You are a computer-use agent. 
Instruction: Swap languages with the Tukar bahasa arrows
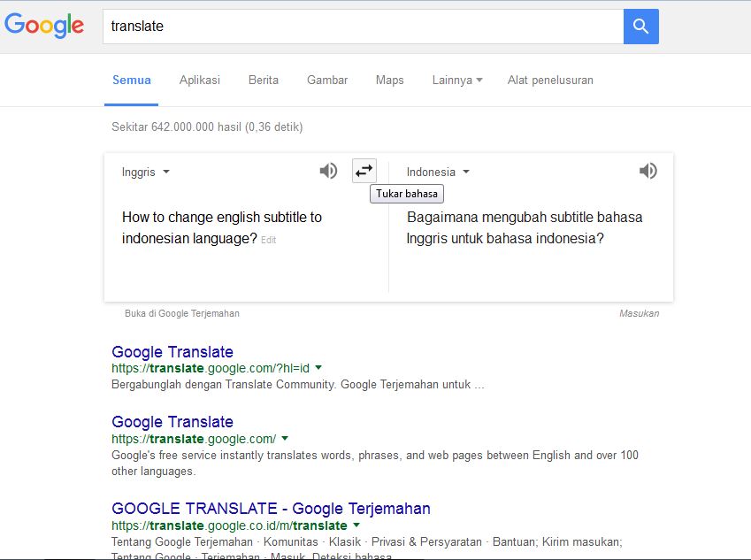point(364,171)
